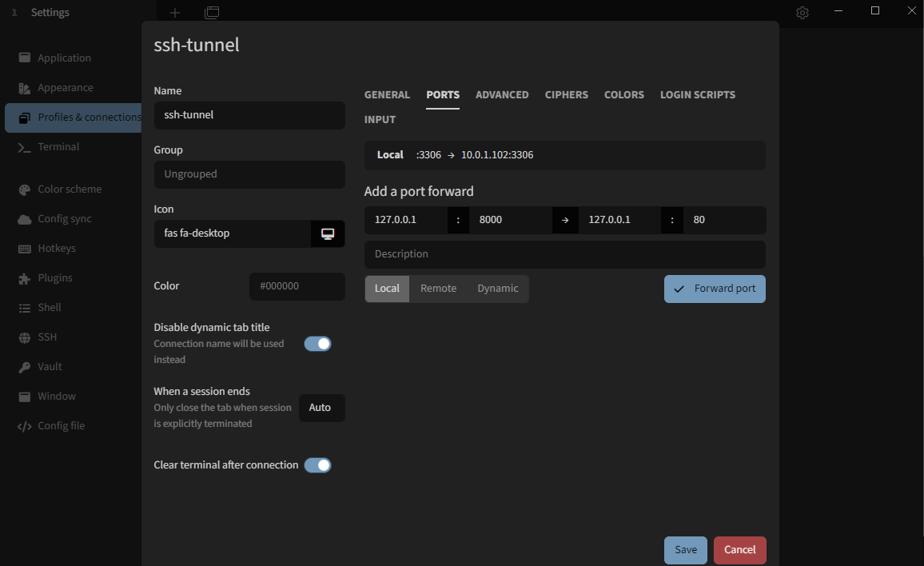Image resolution: width=924 pixels, height=566 pixels.
Task: Click the new tab plus icon
Action: 175,13
